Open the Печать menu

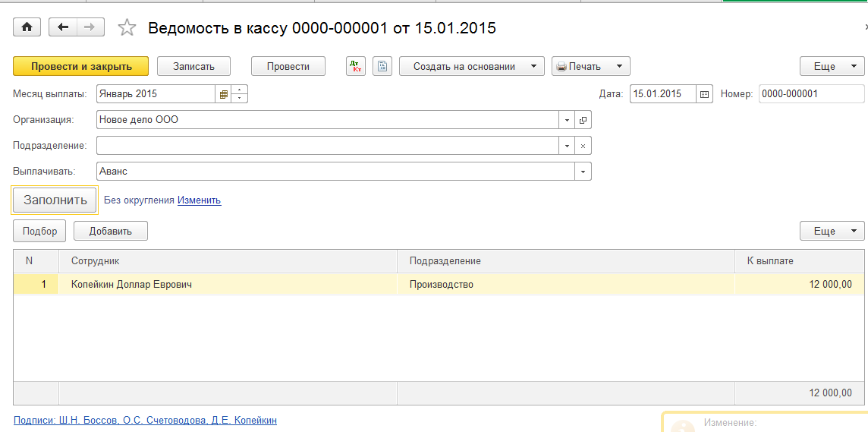click(590, 66)
